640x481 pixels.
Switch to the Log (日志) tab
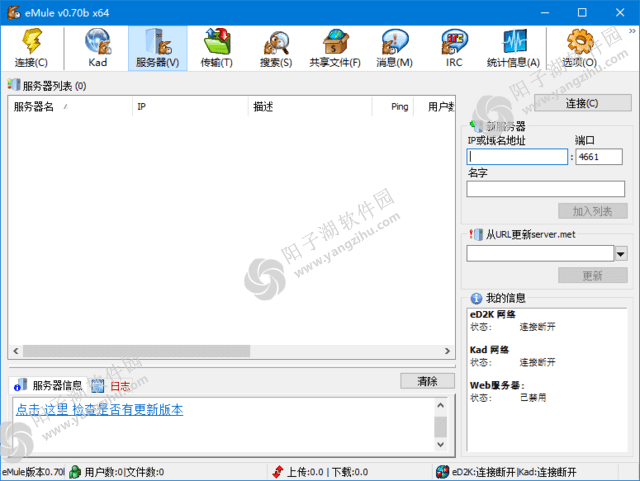(111, 385)
